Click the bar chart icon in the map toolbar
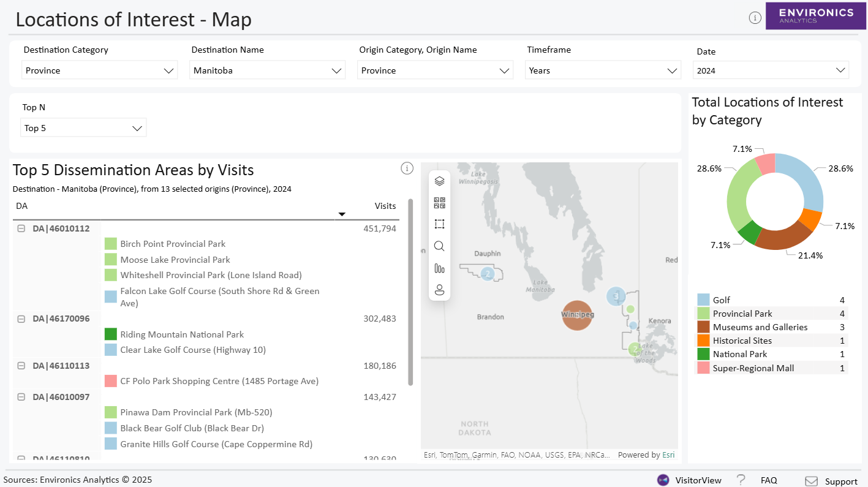The image size is (868, 487). click(439, 268)
